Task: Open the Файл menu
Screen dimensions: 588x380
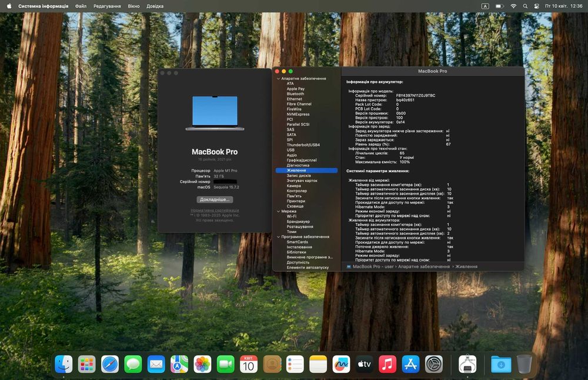Action: [81, 6]
